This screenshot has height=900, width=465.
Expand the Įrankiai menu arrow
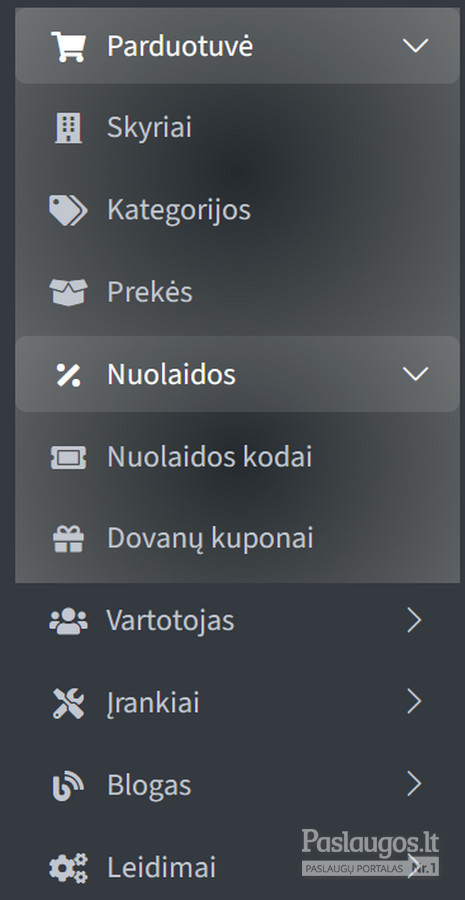click(x=414, y=702)
